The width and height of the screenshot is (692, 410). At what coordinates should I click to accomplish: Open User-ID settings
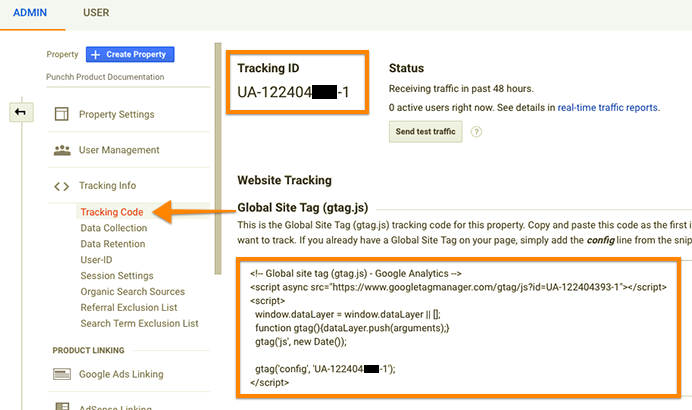[x=96, y=260]
